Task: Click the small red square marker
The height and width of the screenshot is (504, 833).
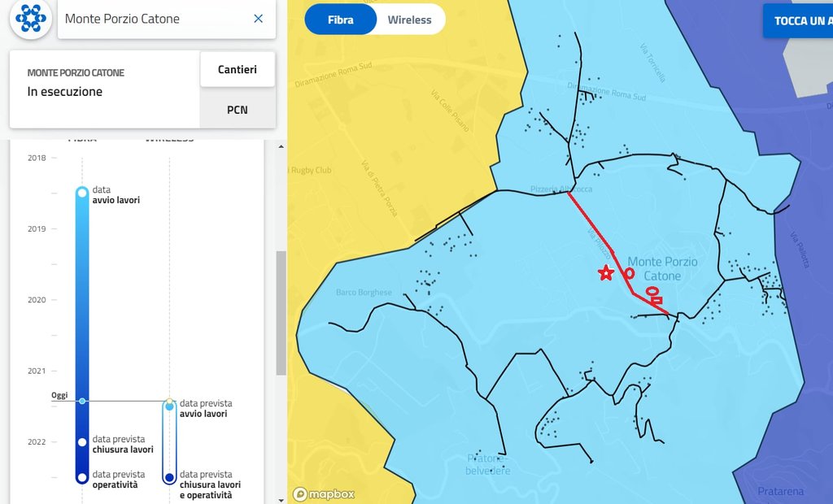Action: 657,301
